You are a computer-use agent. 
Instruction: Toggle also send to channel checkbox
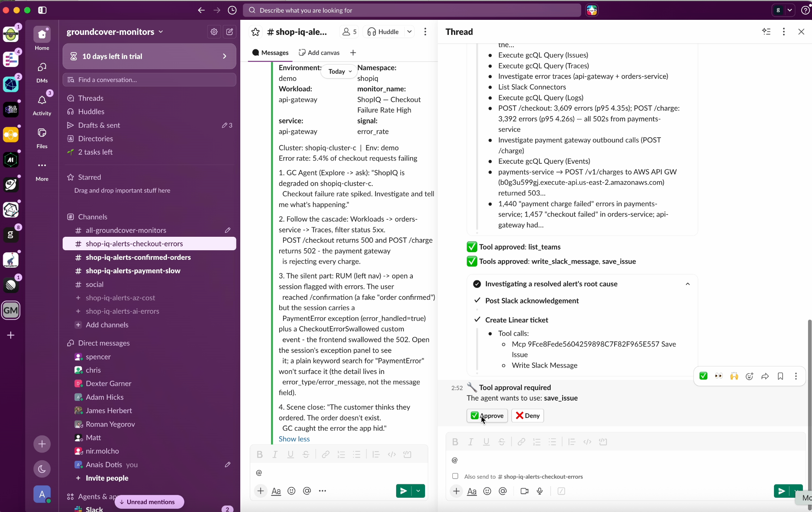click(x=455, y=476)
